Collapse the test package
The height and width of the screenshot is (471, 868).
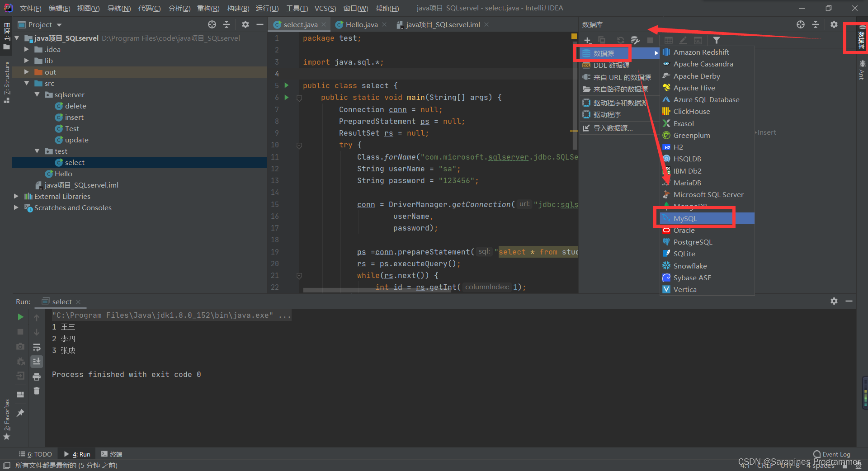37,151
